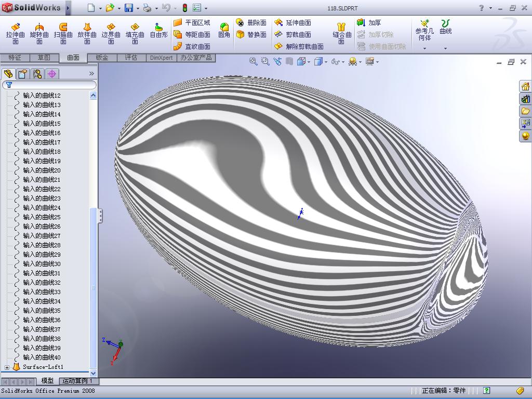This screenshot has width=532, height=399.
Task: Click the feature tree filter field
Action: click(49, 85)
